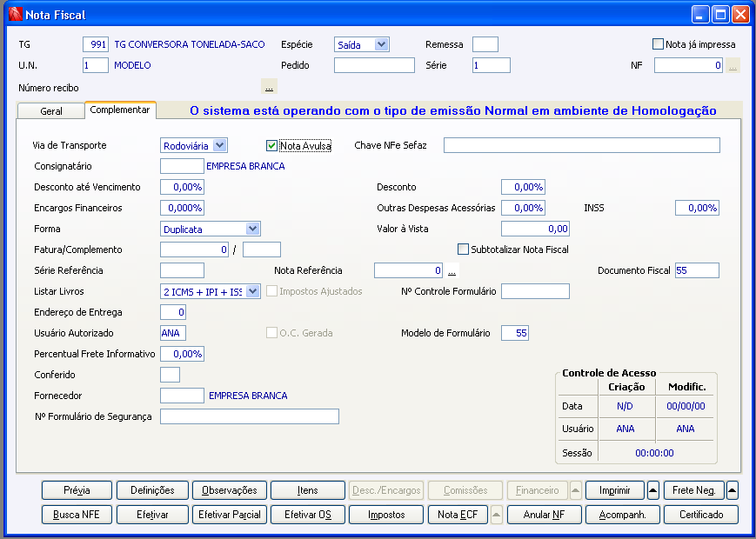The image size is (756, 539).
Task: Click the disabled Desc./Encargos button
Action: coord(386,490)
